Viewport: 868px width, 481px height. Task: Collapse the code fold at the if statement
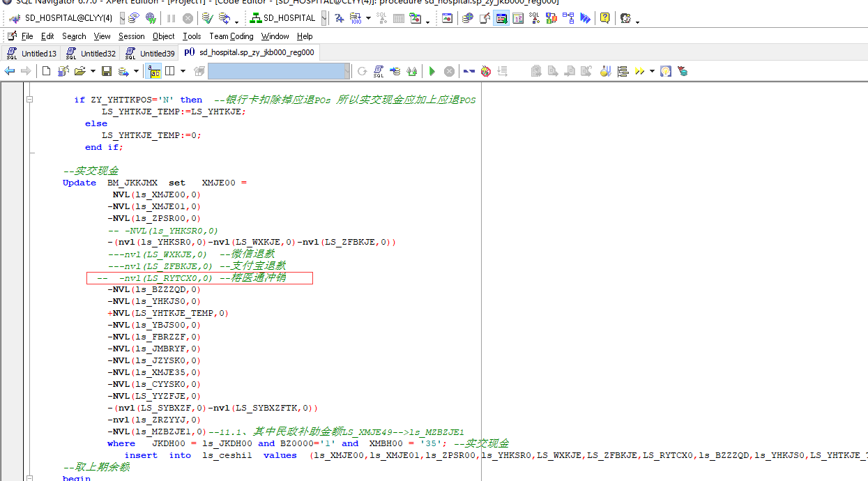click(29, 100)
